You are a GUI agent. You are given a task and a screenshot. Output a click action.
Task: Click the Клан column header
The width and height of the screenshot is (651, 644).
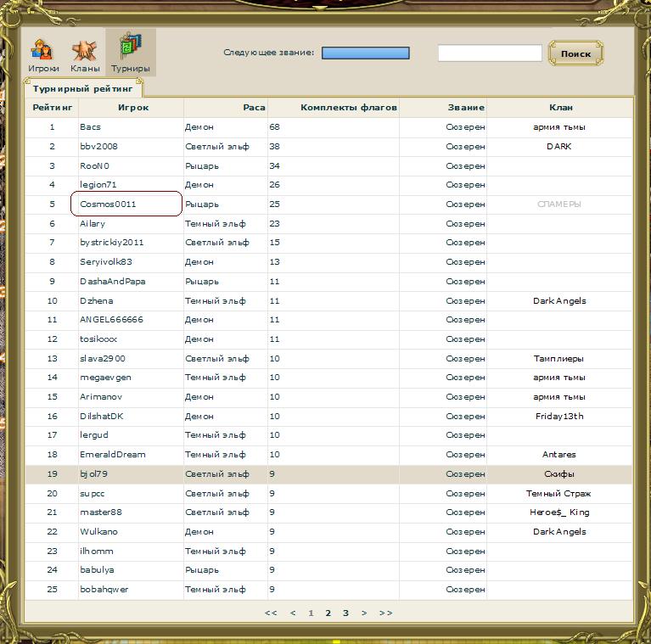pyautogui.click(x=560, y=108)
